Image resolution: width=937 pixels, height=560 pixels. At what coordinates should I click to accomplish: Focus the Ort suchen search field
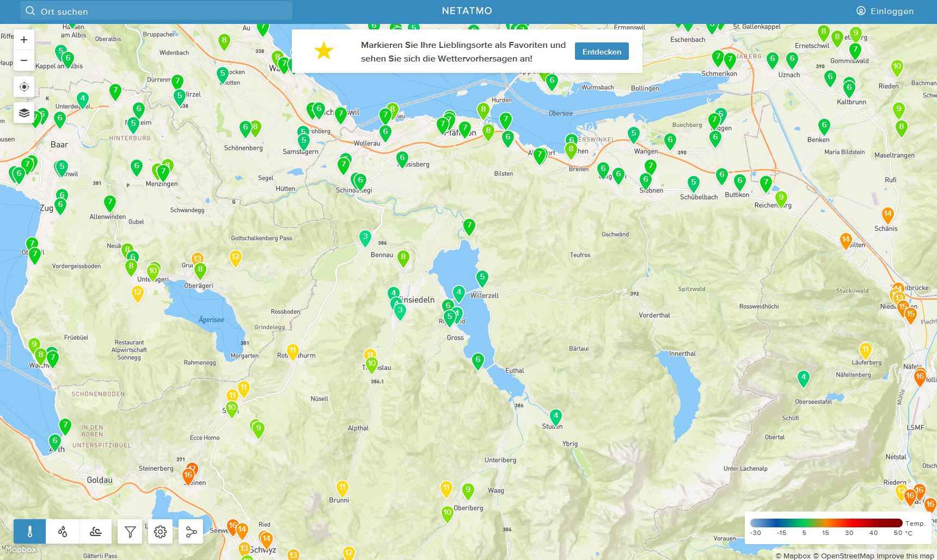158,11
